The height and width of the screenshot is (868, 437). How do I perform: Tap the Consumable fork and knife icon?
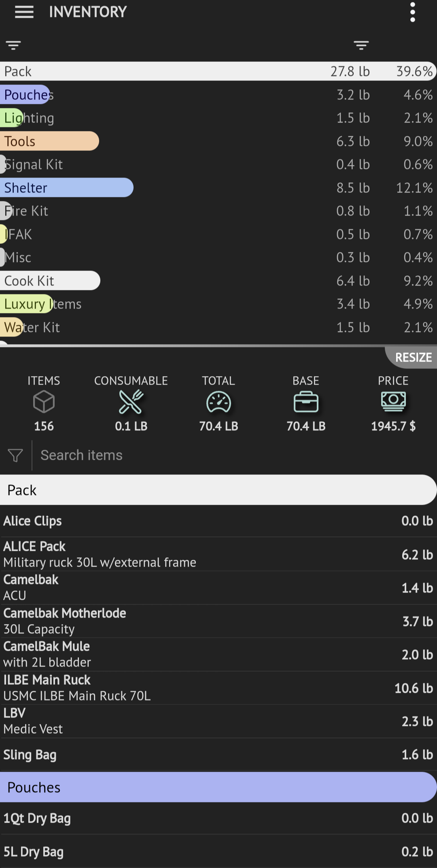pyautogui.click(x=131, y=402)
